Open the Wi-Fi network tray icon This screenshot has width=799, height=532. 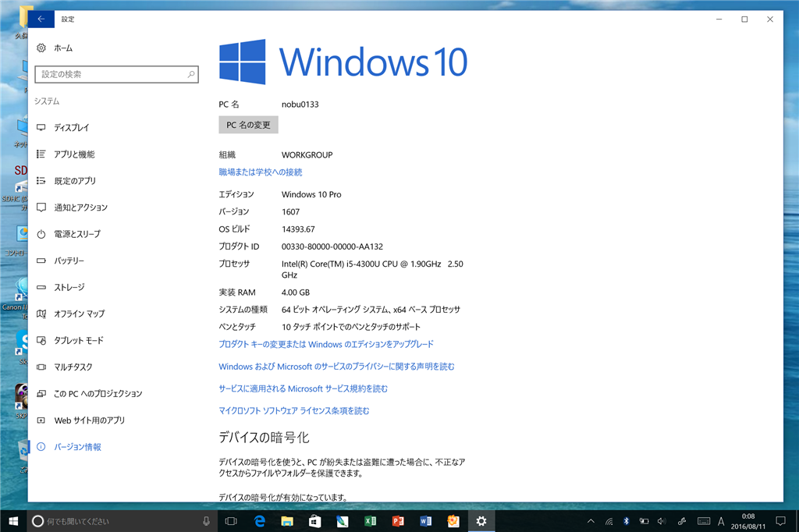609,521
